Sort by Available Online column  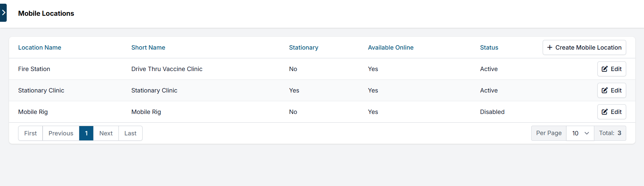pos(391,48)
